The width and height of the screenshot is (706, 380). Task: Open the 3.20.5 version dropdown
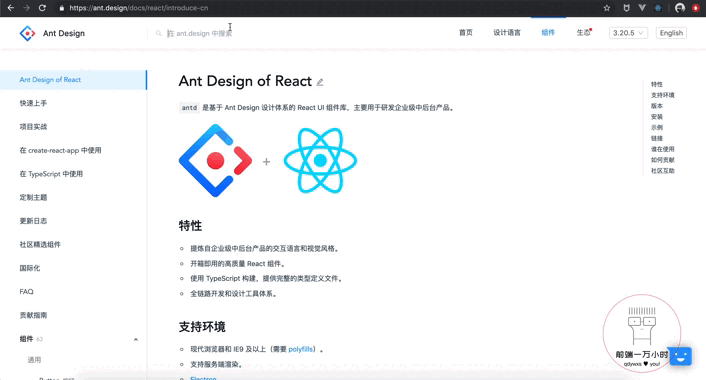[629, 33]
